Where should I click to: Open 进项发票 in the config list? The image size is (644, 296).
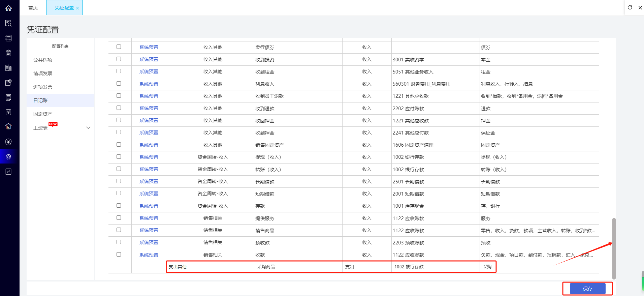point(43,87)
